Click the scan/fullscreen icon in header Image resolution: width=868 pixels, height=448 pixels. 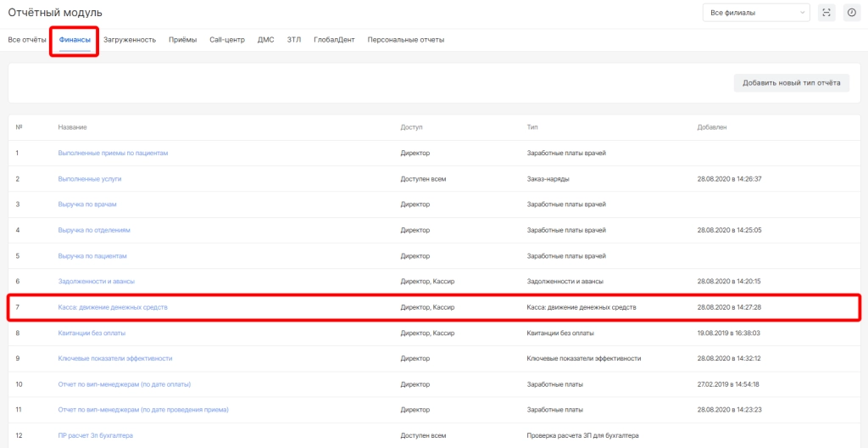pos(826,13)
